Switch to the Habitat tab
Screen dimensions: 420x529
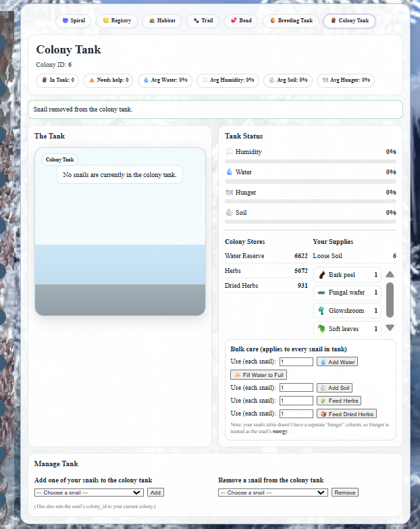click(x=162, y=21)
